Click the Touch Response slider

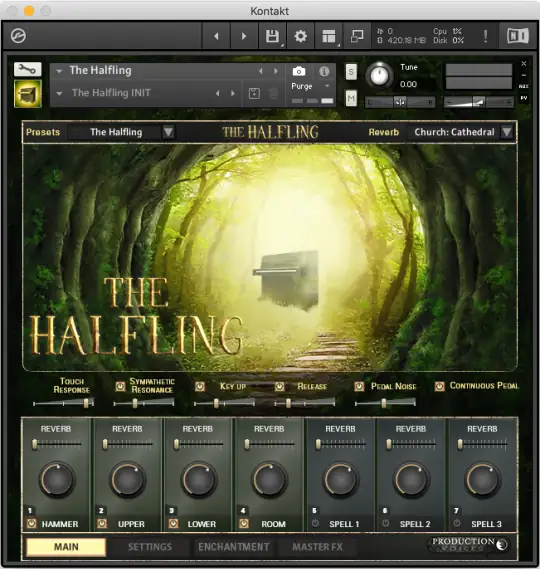coord(64,403)
